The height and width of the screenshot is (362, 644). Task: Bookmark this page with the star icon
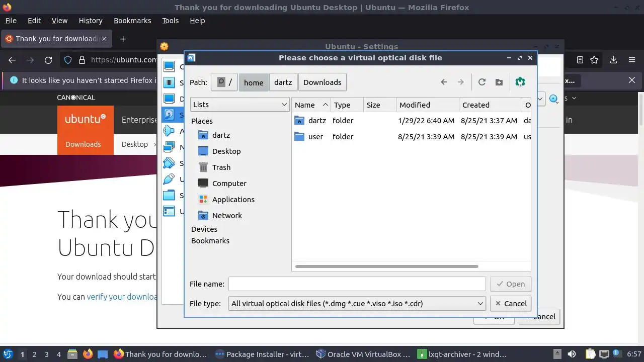click(x=594, y=60)
